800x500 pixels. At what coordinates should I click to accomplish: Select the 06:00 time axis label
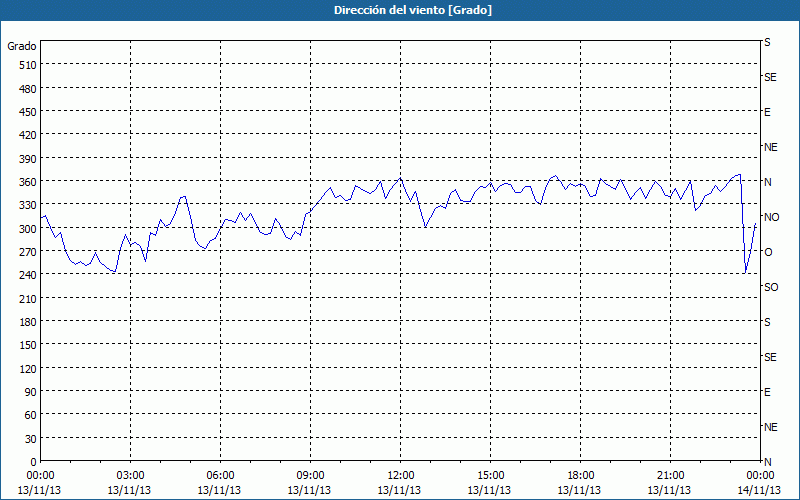[220, 476]
